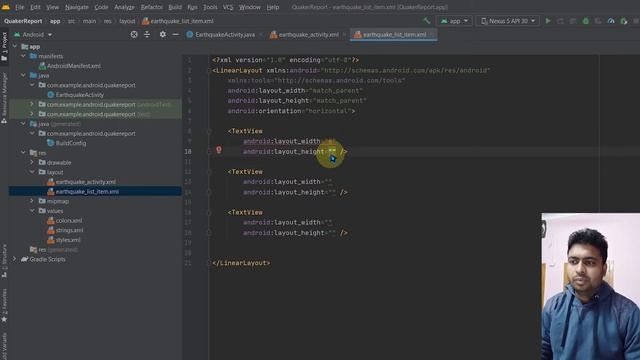This screenshot has width=640, height=360.
Task: Click the closing LinearLayout tag
Action: tap(241, 263)
